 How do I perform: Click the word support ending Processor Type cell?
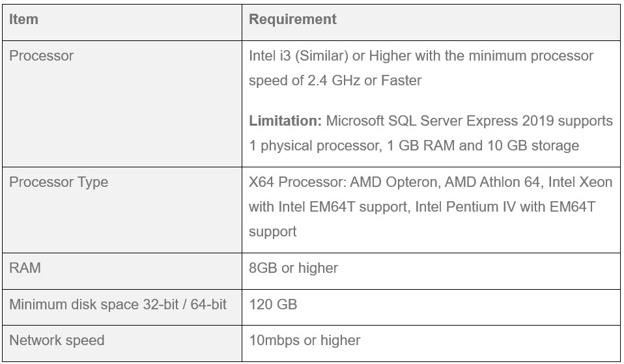pyautogui.click(x=273, y=232)
